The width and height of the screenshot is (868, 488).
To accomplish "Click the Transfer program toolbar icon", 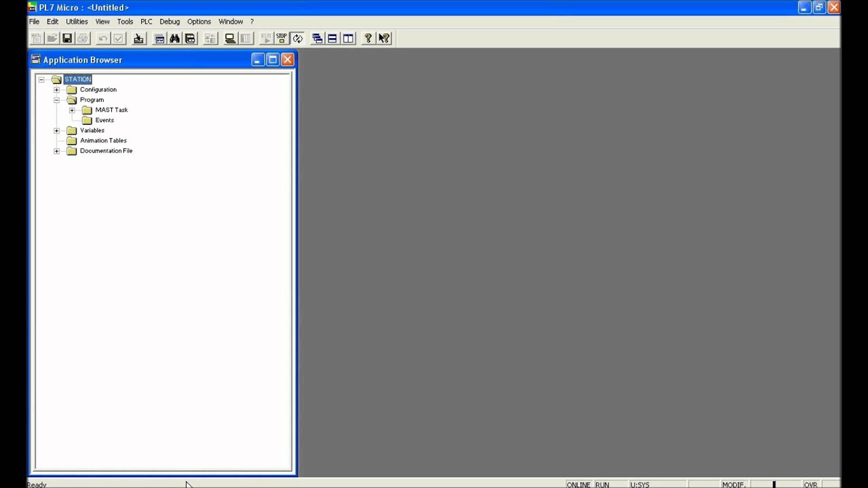I will tap(210, 39).
